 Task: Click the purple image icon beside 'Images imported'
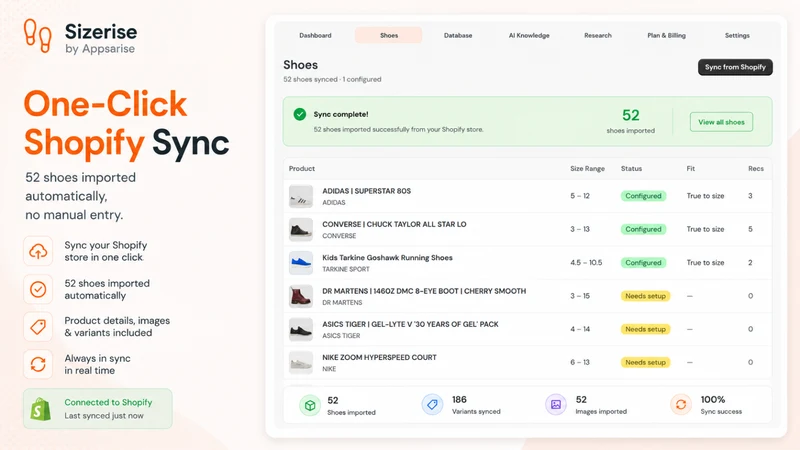tap(556, 405)
